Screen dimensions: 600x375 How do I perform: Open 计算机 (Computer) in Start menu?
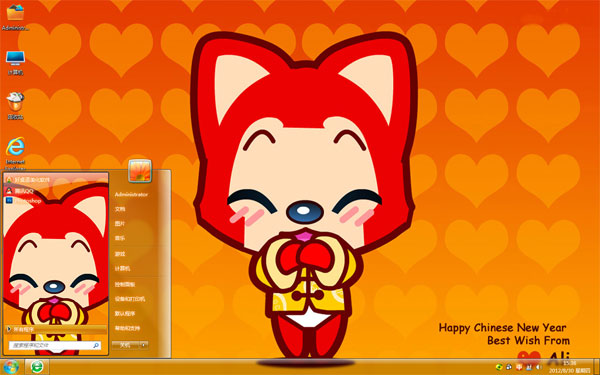[122, 269]
